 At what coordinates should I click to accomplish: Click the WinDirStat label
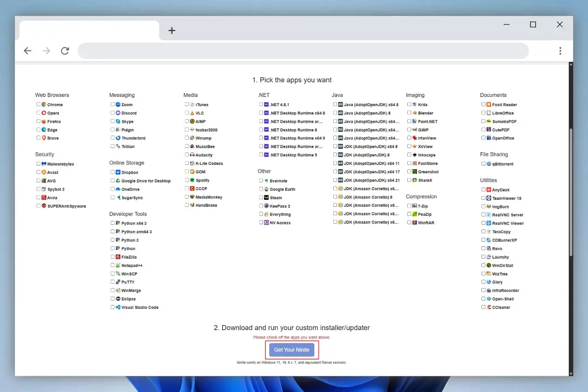coord(503,265)
